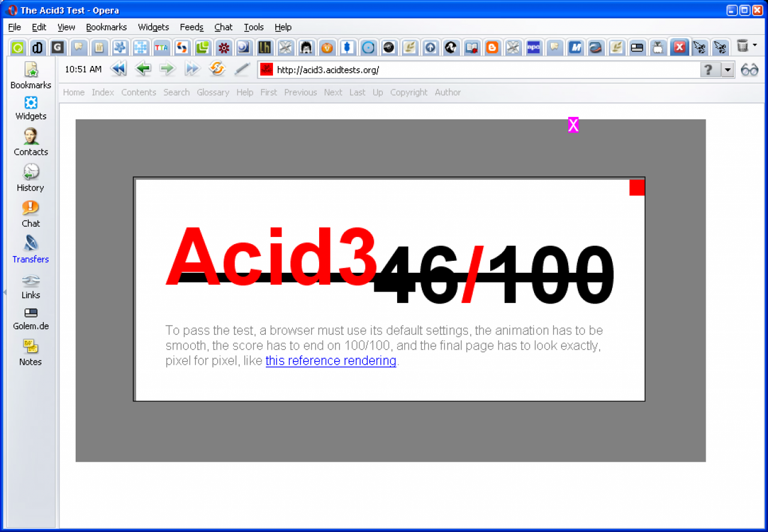Image resolution: width=768 pixels, height=532 pixels.
Task: Open the Widgets menu
Action: tap(154, 27)
